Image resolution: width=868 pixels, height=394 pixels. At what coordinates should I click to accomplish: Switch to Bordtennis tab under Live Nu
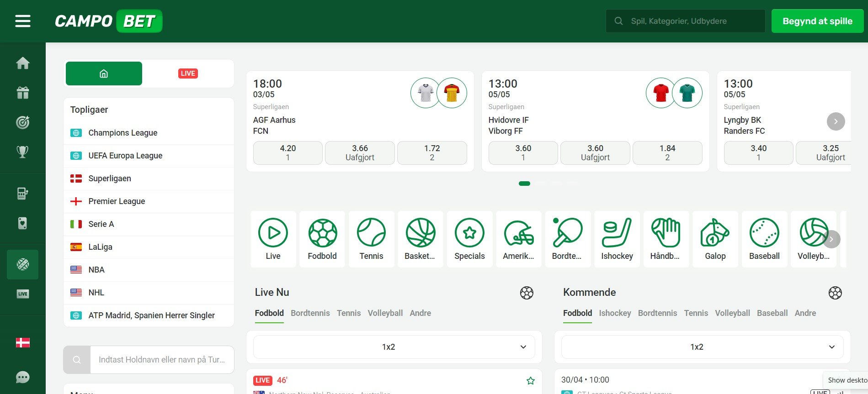tap(310, 313)
